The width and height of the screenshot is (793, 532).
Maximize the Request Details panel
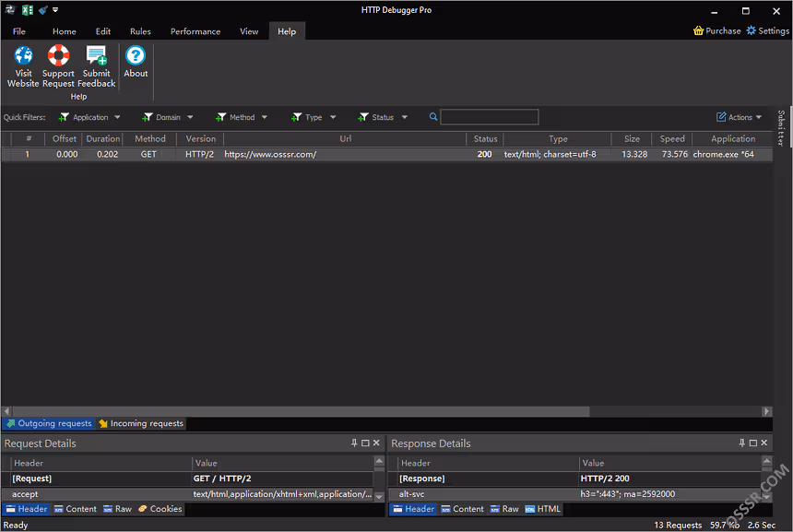pos(365,443)
